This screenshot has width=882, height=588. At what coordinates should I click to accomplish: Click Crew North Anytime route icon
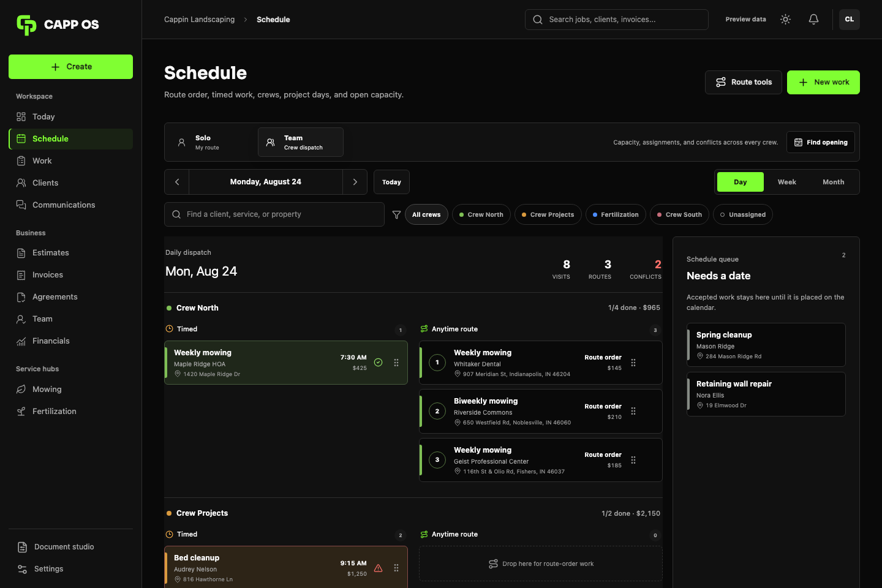pos(424,329)
